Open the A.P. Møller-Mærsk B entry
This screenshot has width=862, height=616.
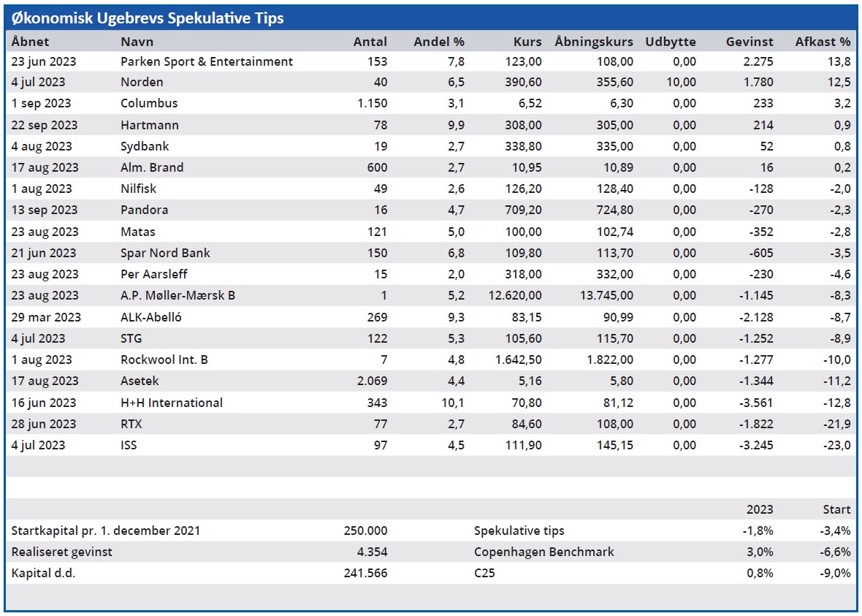coord(178,295)
